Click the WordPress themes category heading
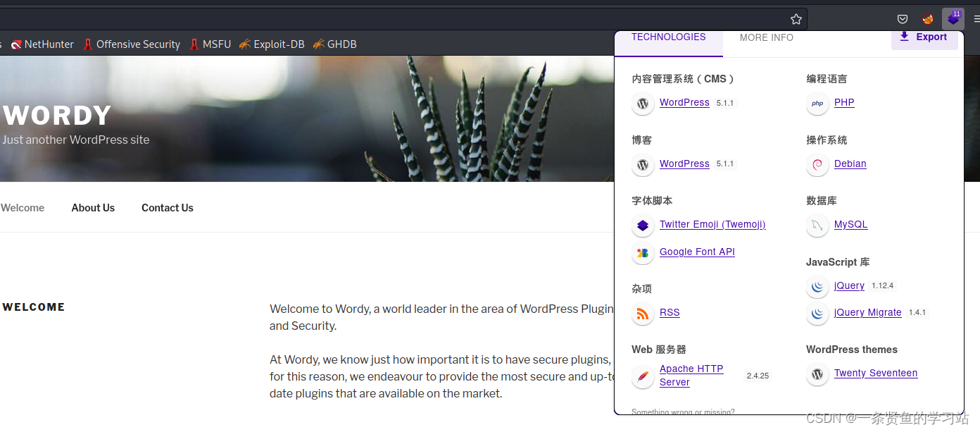 [852, 350]
